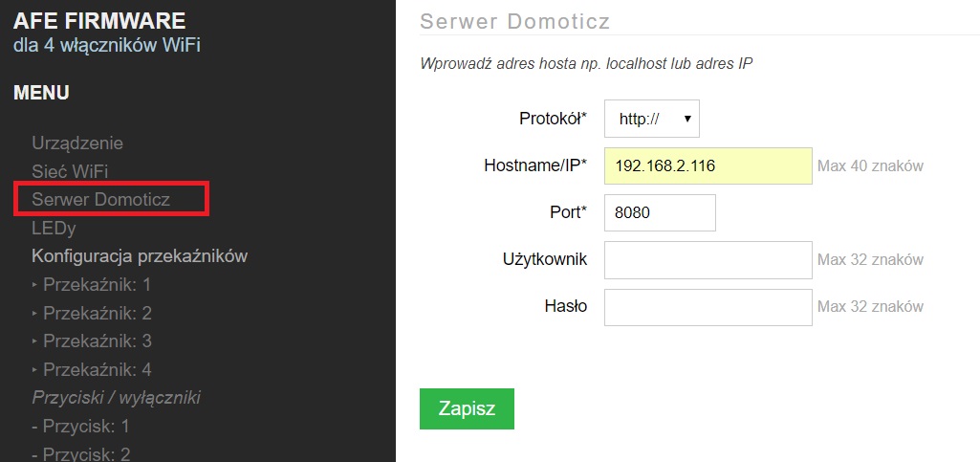Click the Konfiguracja przekaźników heading
Image resolution: width=980 pixels, height=462 pixels.
click(140, 256)
